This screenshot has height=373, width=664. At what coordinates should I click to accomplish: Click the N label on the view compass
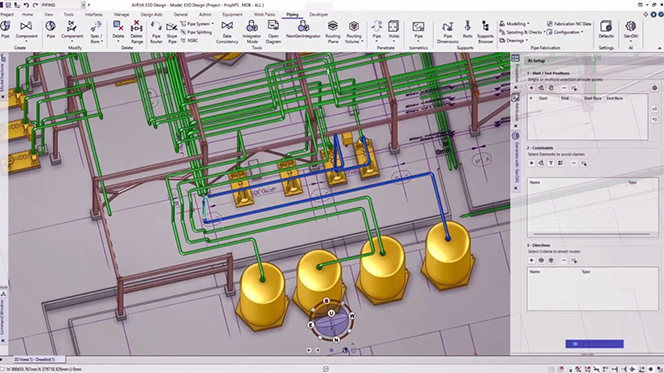pyautogui.click(x=336, y=340)
